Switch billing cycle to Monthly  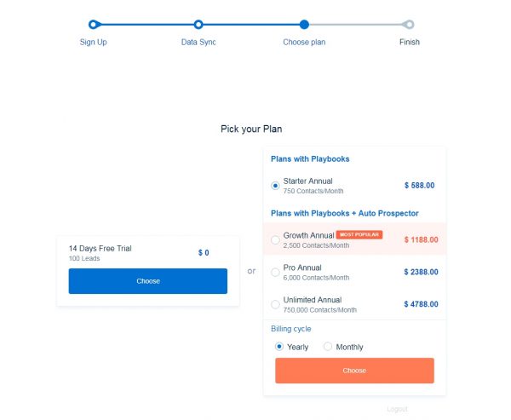point(328,347)
